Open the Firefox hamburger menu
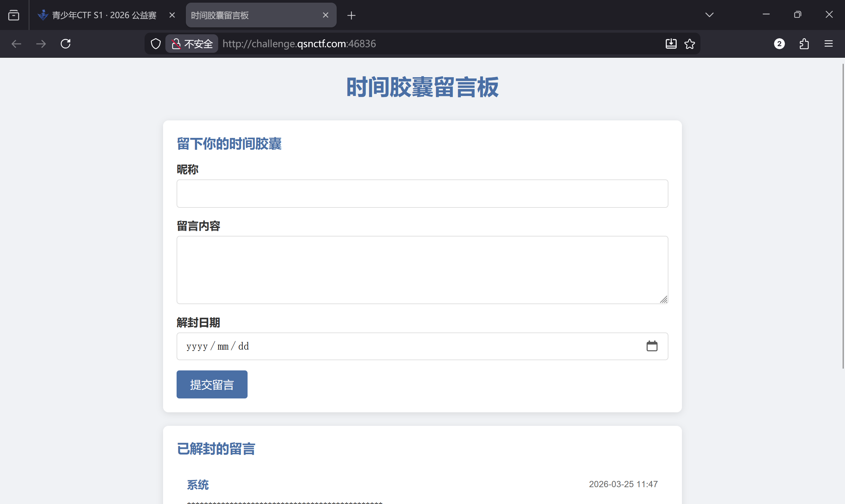 click(828, 44)
